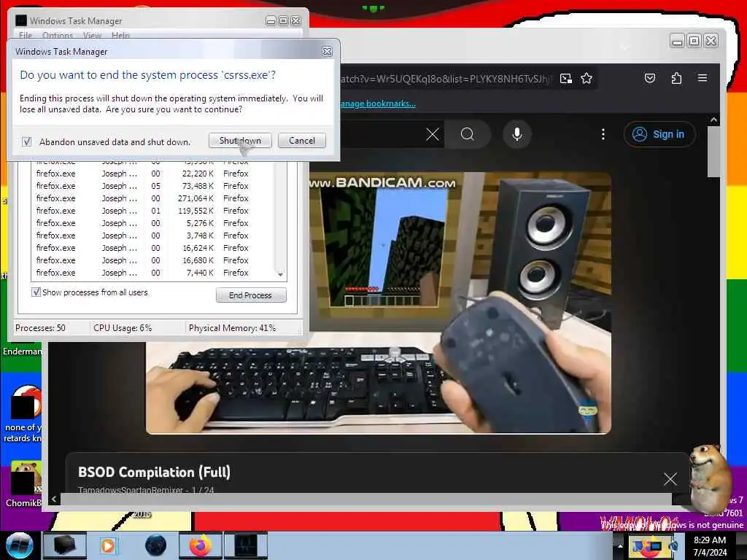Select firefox.exe row using 16,680 K
The width and height of the screenshot is (747, 560).
152,260
